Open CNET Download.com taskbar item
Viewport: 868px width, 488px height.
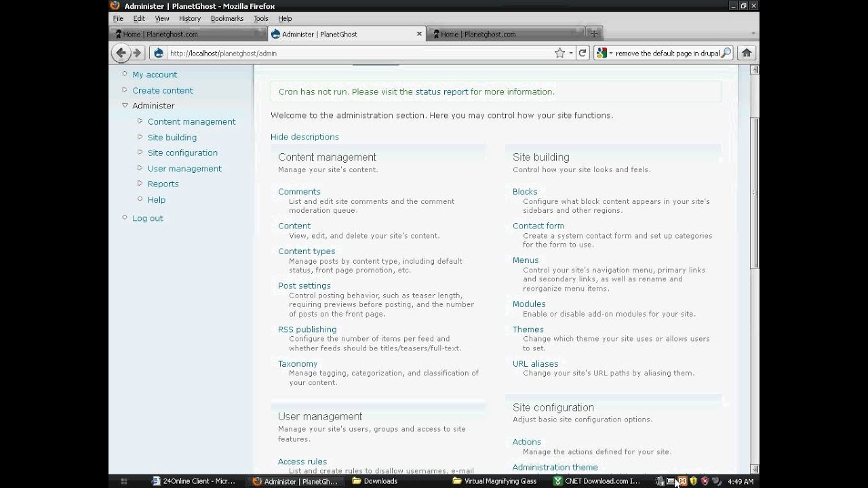(597, 481)
